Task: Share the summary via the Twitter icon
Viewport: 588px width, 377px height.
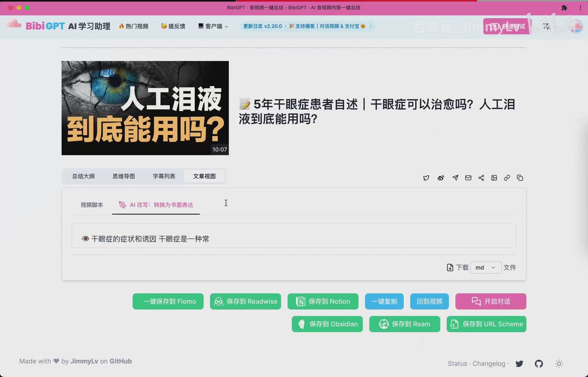Action: click(426, 178)
